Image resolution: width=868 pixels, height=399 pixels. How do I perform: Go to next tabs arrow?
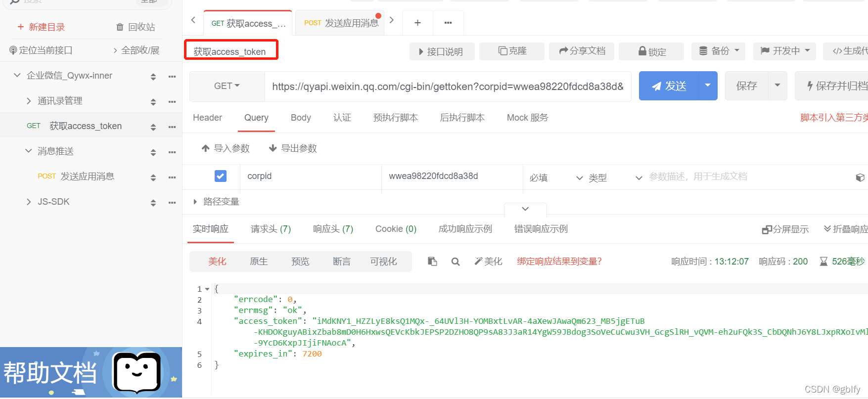pos(392,20)
